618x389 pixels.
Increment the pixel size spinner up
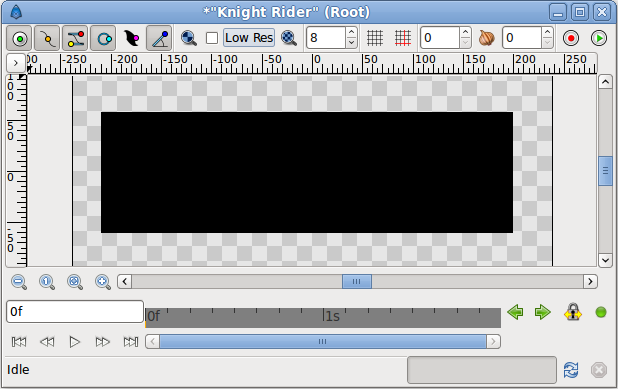click(x=352, y=32)
